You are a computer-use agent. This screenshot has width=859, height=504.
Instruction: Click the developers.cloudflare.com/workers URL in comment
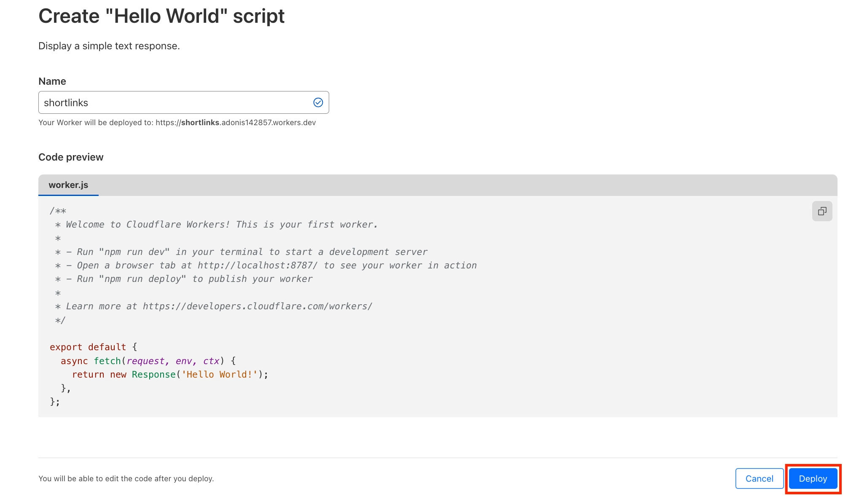click(x=257, y=306)
